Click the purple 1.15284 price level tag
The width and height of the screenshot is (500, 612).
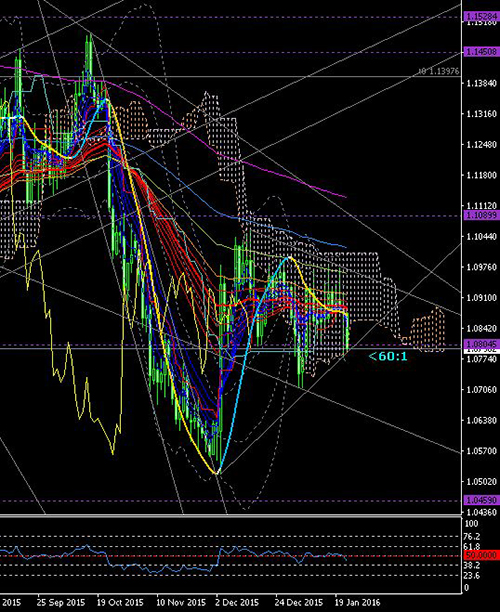point(482,16)
